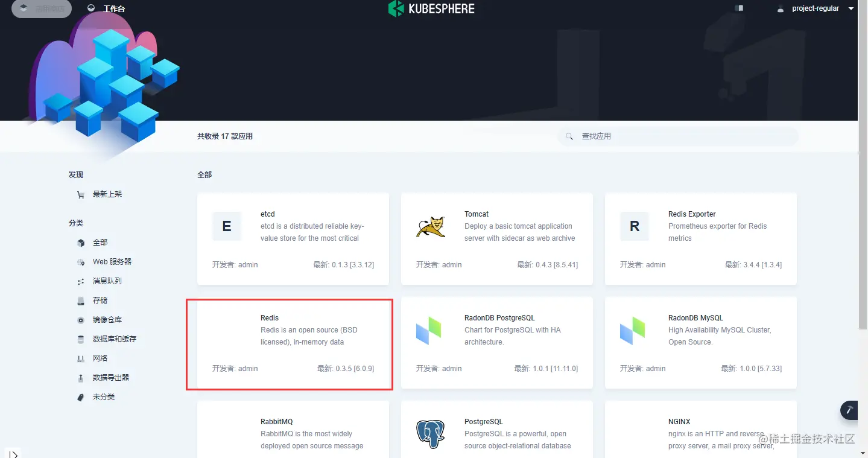Viewport: 868px width, 458px height.
Task: Click the R letter icon of Redis Exporter
Action: click(x=635, y=226)
